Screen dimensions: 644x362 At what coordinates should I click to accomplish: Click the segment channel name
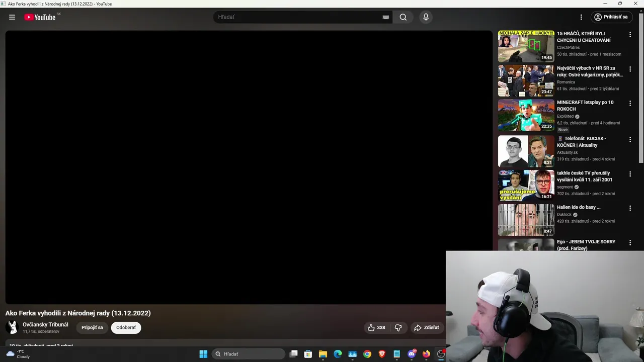click(x=565, y=187)
